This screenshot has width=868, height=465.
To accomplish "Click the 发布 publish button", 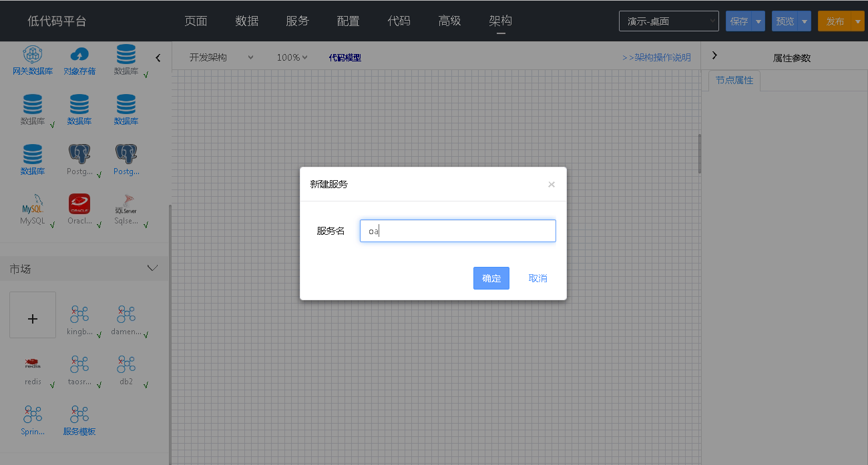I will [835, 21].
